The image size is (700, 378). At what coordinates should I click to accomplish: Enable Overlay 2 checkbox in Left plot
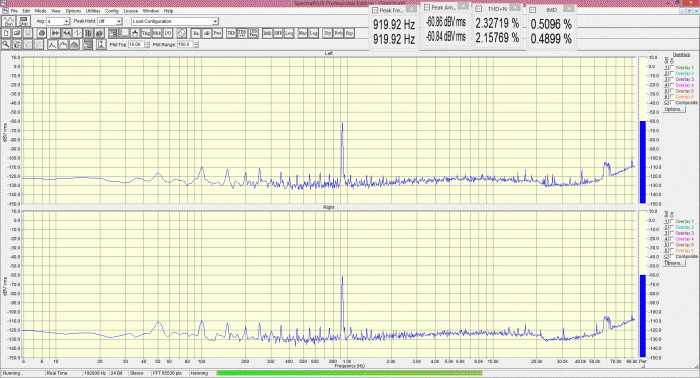(672, 73)
